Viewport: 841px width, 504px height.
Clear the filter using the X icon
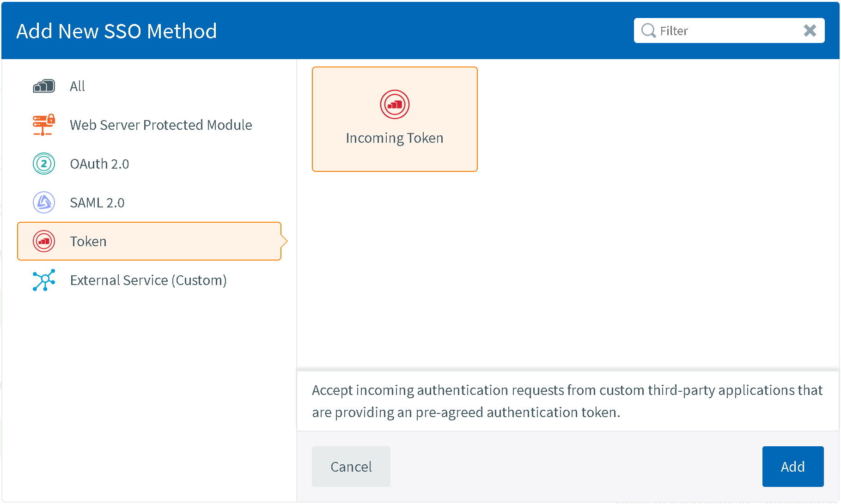pyautogui.click(x=810, y=30)
